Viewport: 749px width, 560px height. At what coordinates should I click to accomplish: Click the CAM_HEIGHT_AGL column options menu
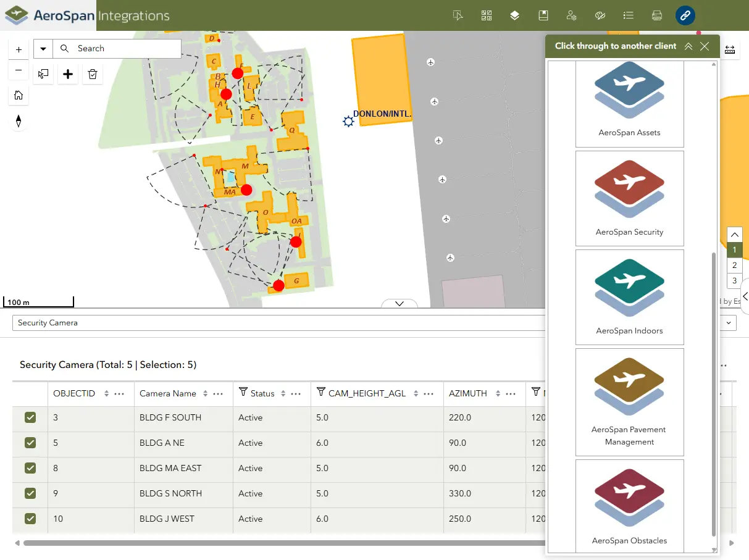tap(429, 393)
